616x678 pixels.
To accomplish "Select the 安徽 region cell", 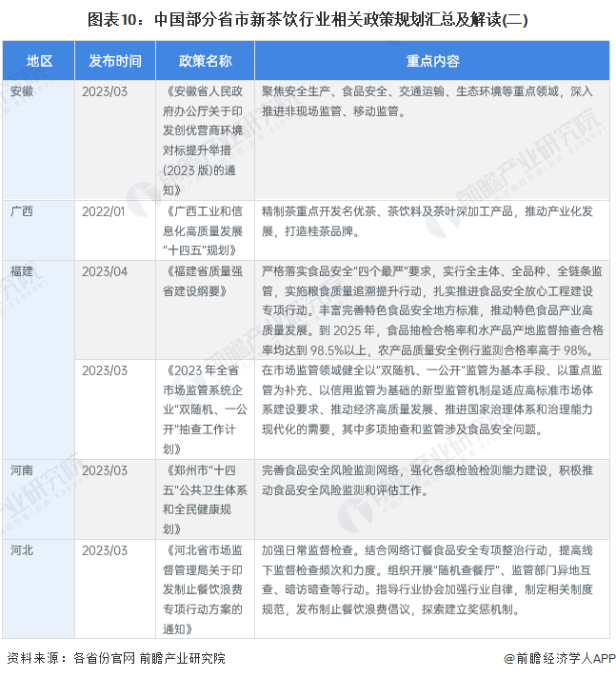I will [22, 92].
